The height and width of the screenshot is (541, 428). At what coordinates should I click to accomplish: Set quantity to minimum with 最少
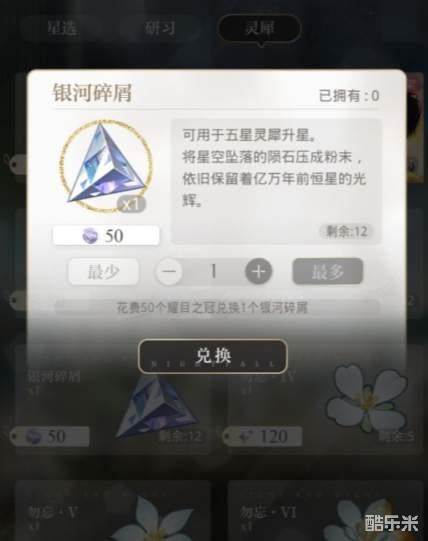coord(104,272)
